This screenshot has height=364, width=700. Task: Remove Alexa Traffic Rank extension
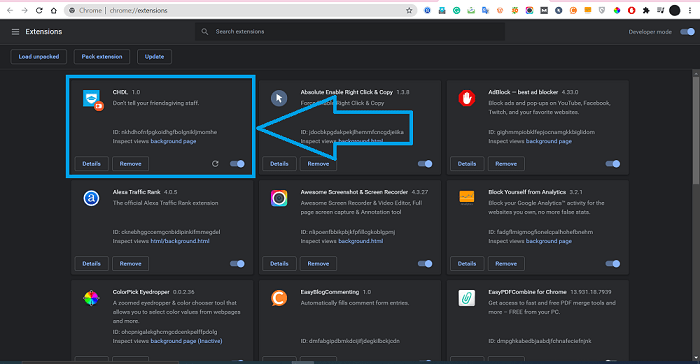point(130,264)
